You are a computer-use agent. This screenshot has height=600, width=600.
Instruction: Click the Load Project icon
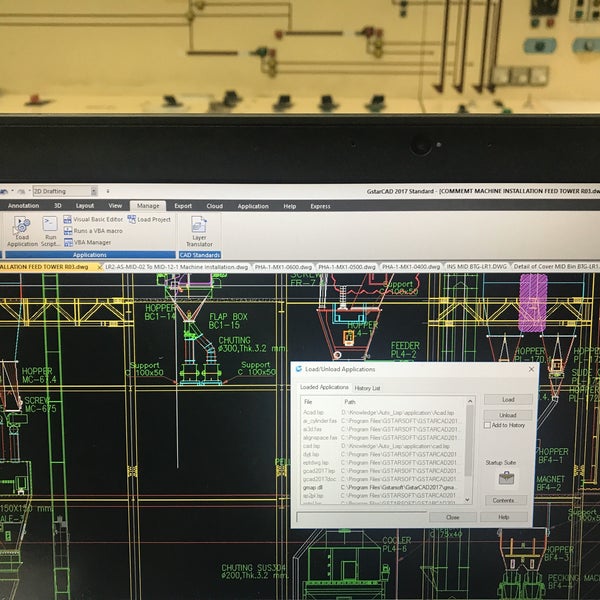click(149, 219)
